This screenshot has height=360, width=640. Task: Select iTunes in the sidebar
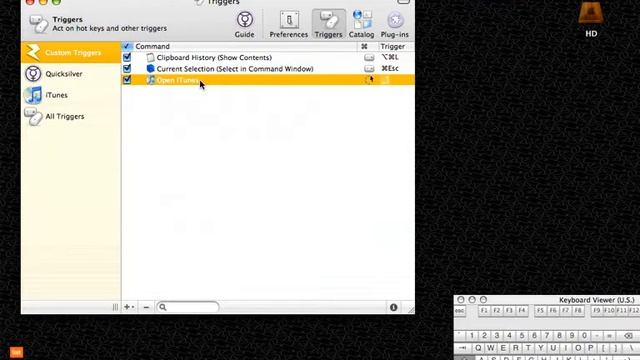71,95
